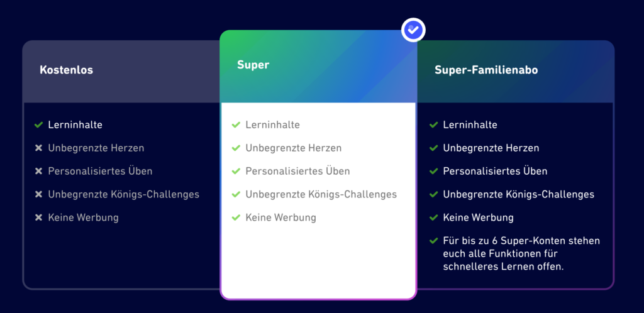Click the blue checkmark badge on Super plan
The height and width of the screenshot is (313, 644).
[x=413, y=30]
